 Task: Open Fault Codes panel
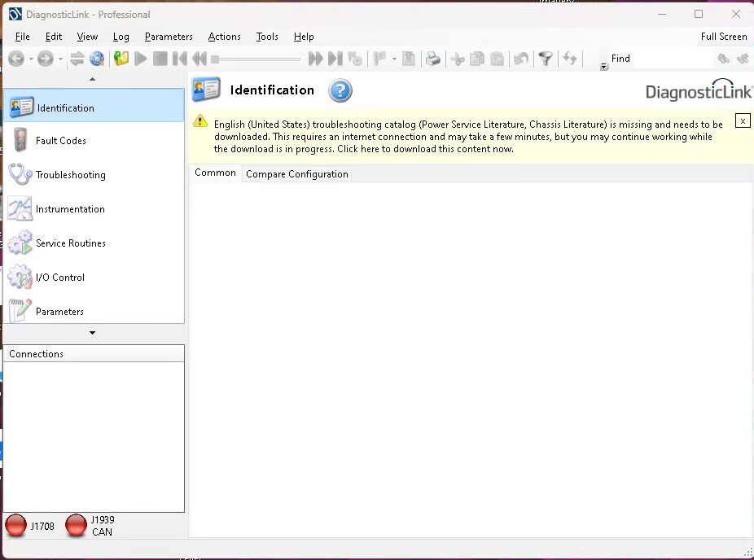(60, 141)
